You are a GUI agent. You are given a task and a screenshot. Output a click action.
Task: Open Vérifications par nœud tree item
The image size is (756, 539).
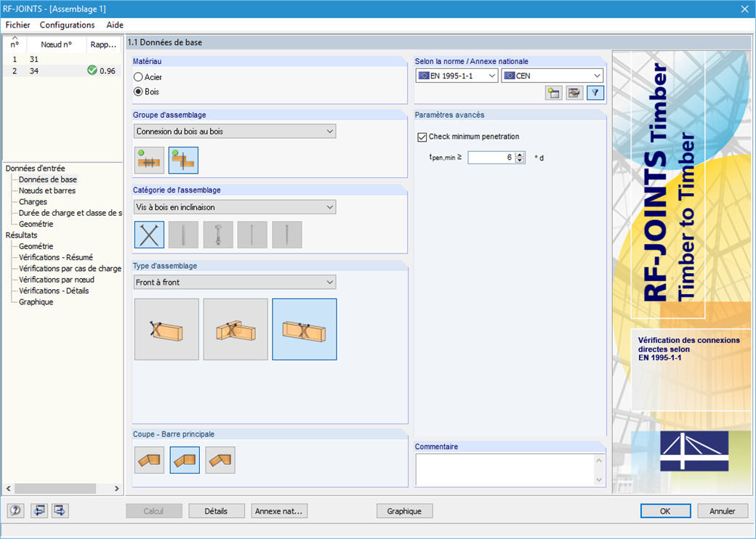(x=57, y=280)
